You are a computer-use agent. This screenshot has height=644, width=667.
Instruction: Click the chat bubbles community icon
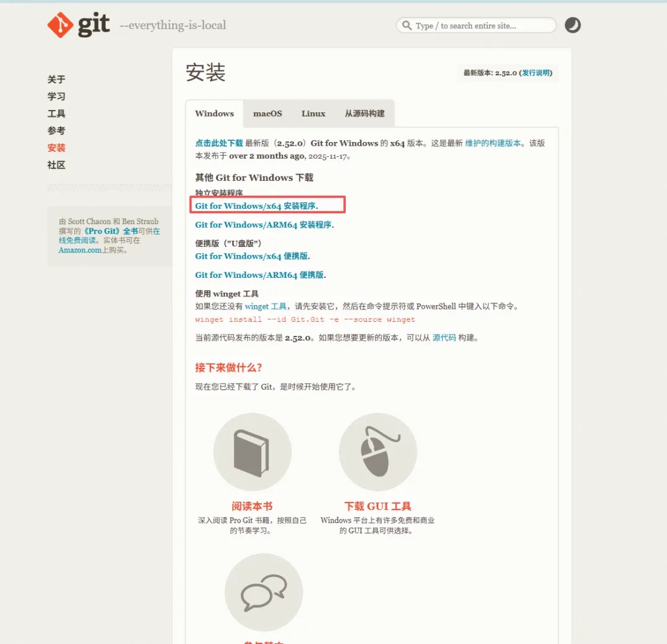[x=264, y=592]
